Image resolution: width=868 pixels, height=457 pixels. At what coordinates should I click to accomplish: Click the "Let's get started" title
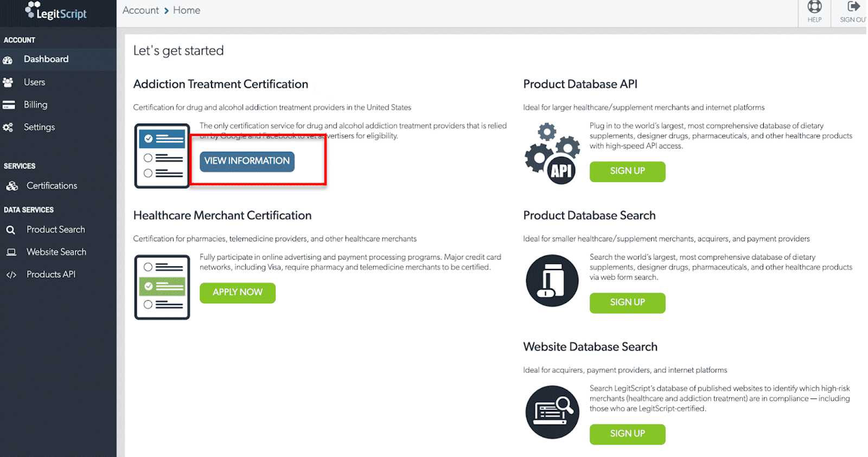click(x=178, y=51)
